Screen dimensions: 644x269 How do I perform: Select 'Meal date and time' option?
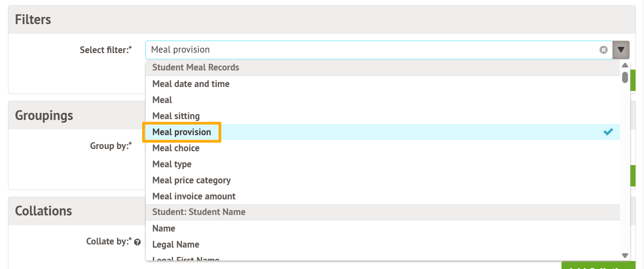191,84
